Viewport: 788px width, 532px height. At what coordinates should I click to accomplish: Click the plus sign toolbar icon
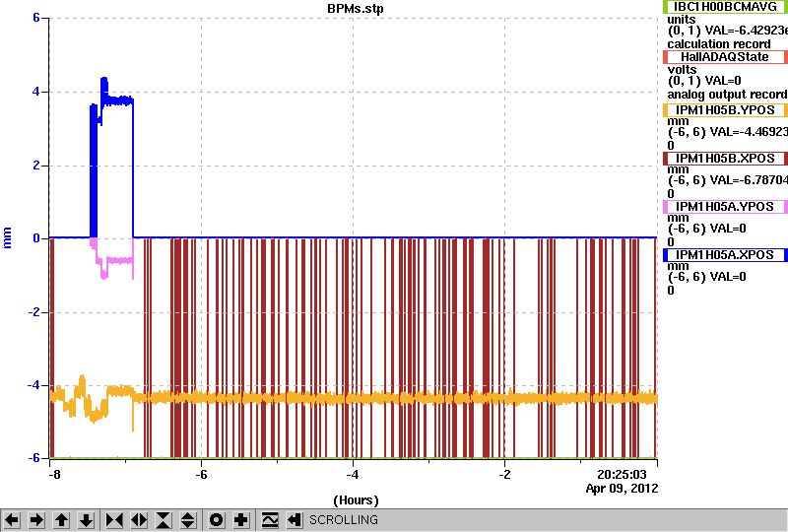241,520
